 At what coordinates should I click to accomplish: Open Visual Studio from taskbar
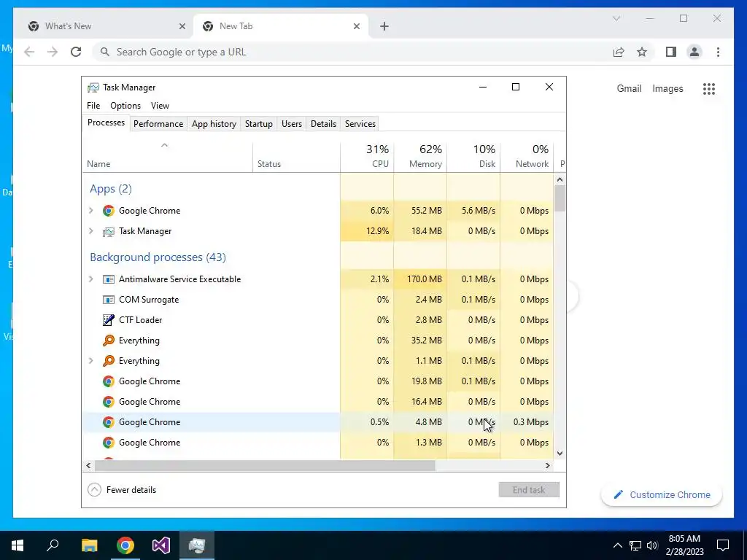coord(161,545)
